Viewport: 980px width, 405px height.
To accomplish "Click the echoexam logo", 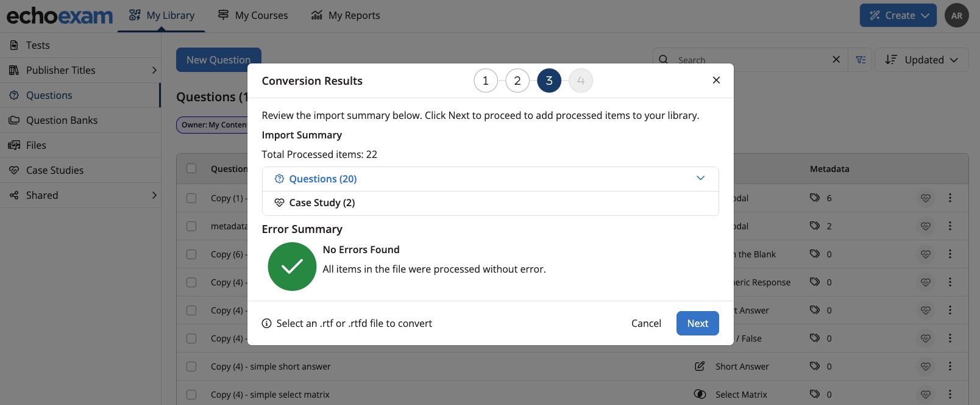I will [60, 16].
